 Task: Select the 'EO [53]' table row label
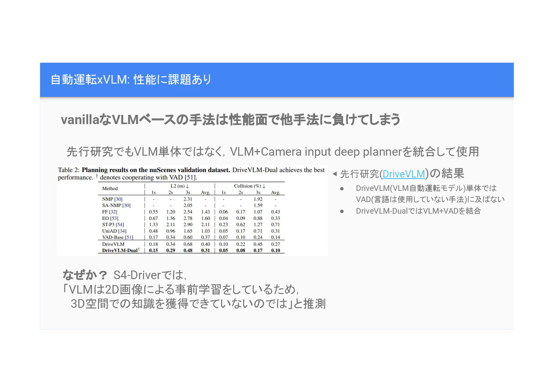[110, 218]
